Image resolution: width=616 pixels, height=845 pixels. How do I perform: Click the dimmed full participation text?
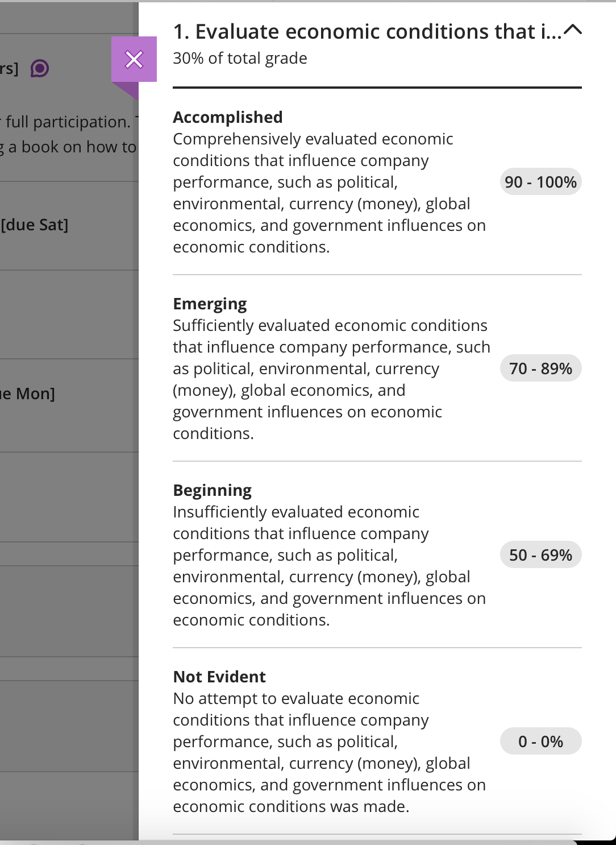[x=67, y=122]
